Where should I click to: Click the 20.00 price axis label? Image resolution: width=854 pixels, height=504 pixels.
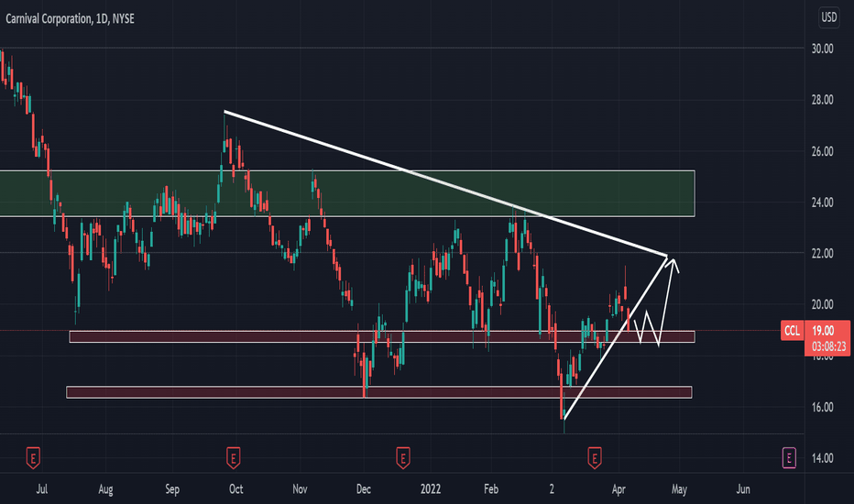[x=823, y=304]
